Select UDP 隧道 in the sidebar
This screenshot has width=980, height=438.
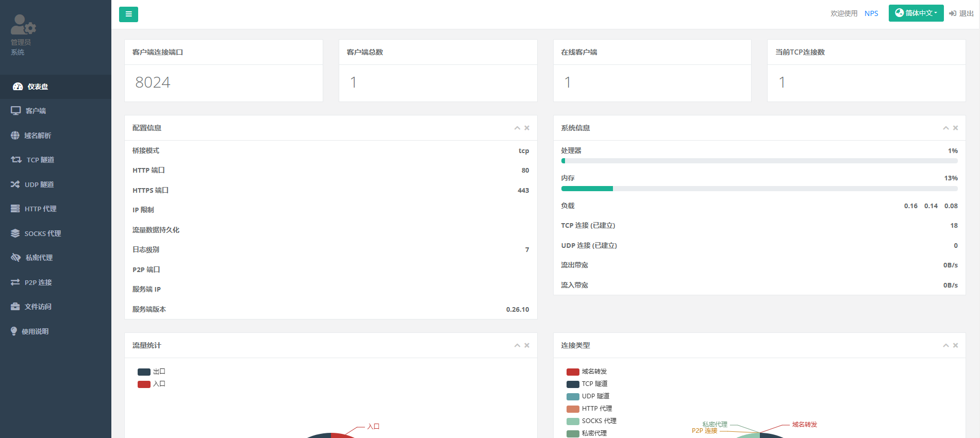click(56, 184)
